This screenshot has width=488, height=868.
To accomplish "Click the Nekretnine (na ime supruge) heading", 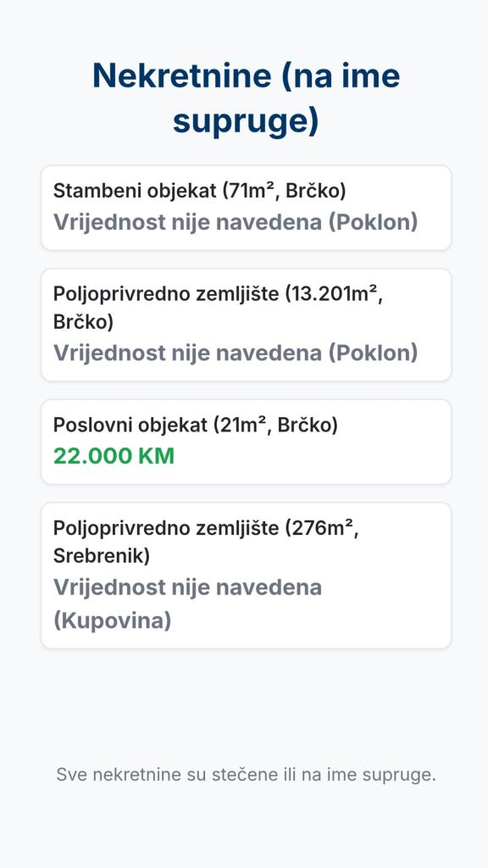I will [246, 98].
